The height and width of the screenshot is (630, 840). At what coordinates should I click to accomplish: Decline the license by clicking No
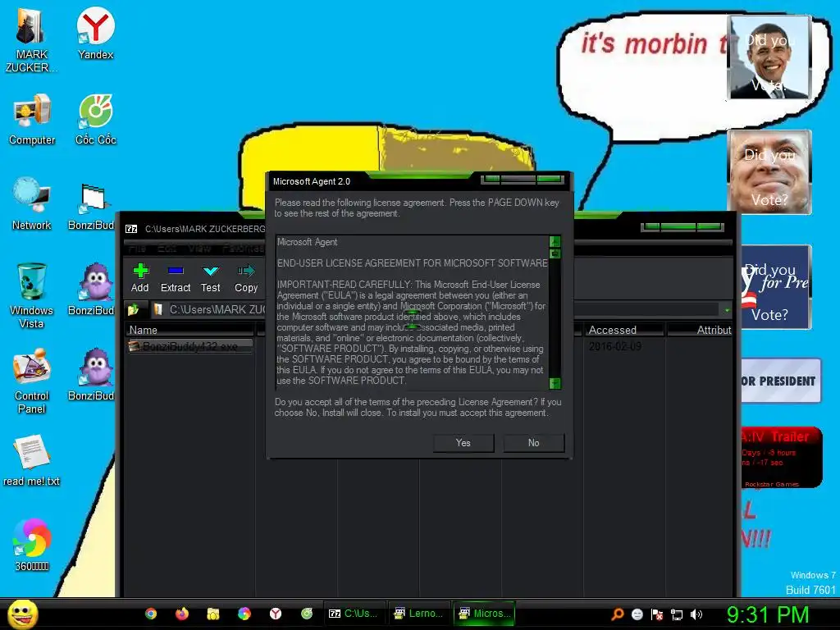533,443
